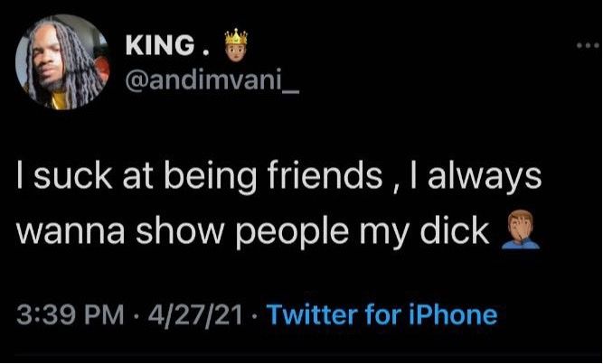Viewport: 603px width, 364px height.
Task: Open the KING profile avatar photo
Action: [x=62, y=62]
